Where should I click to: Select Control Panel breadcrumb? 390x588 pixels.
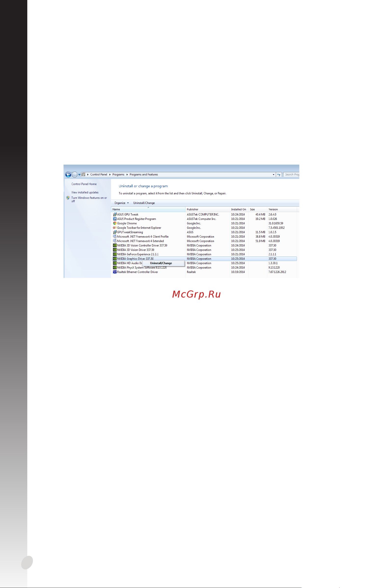(99, 174)
